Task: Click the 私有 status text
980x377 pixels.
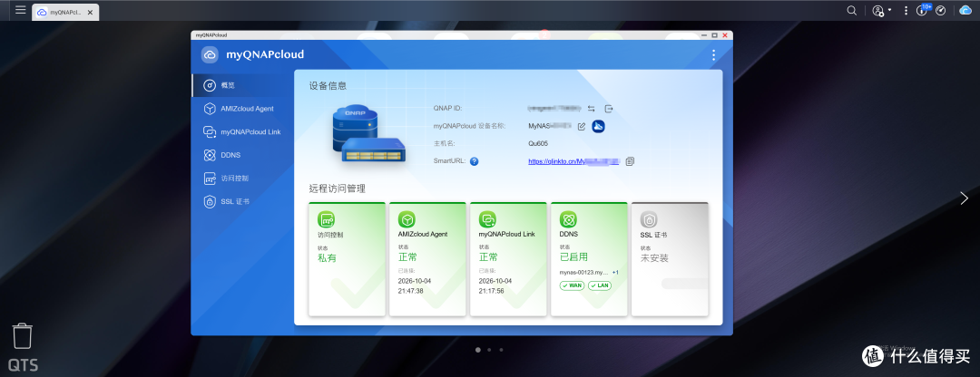Action: point(327,257)
